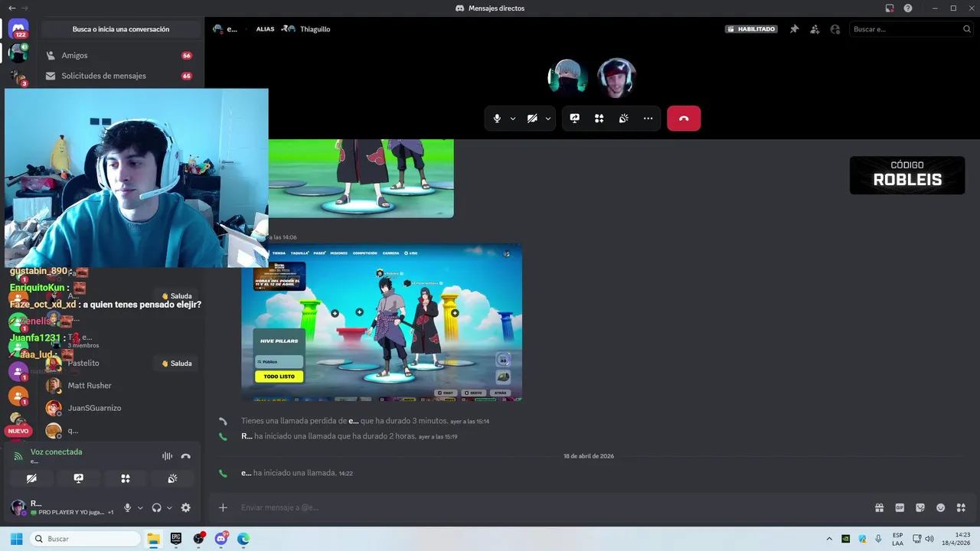
Task: Show the user profile panel
Action: tap(835, 29)
